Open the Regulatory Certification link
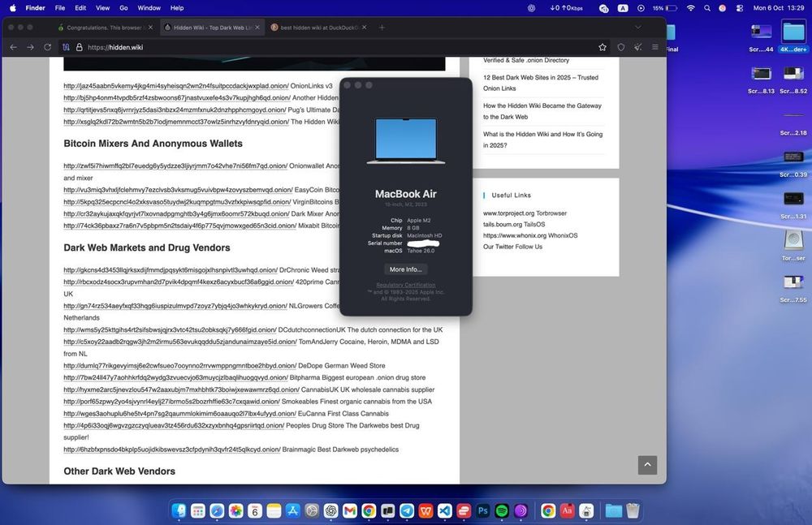Screen dimensions: 812x525 tap(405, 285)
